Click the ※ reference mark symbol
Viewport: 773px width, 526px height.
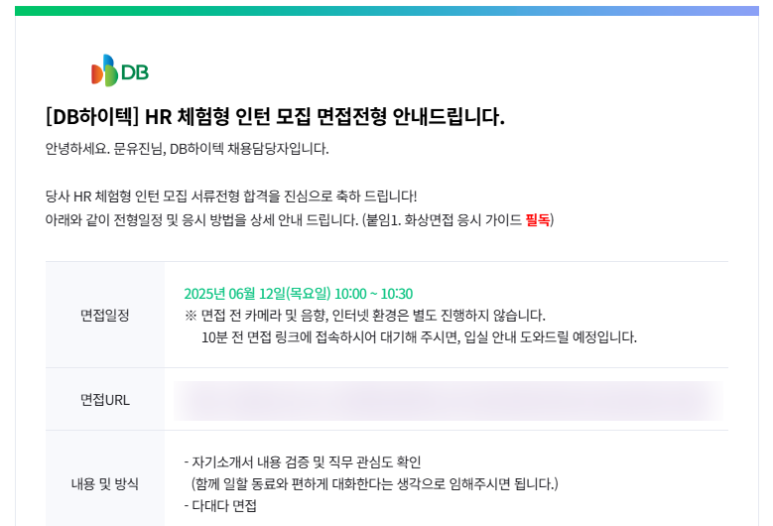pyautogui.click(x=190, y=315)
